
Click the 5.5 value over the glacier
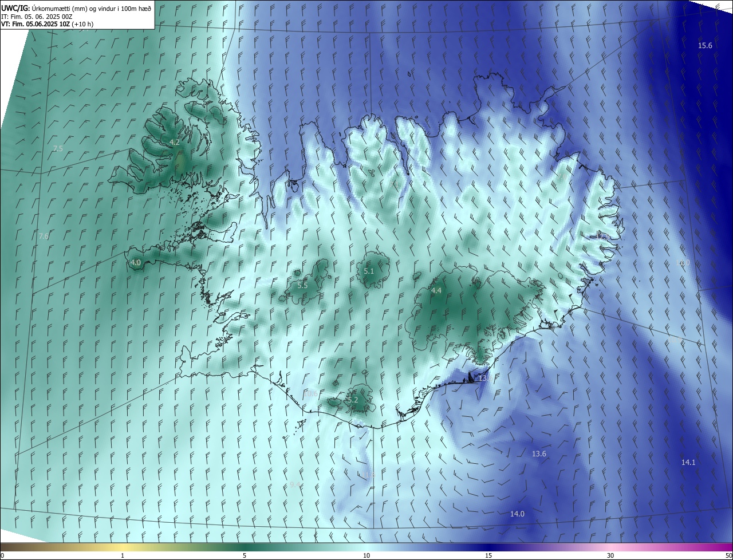(302, 285)
